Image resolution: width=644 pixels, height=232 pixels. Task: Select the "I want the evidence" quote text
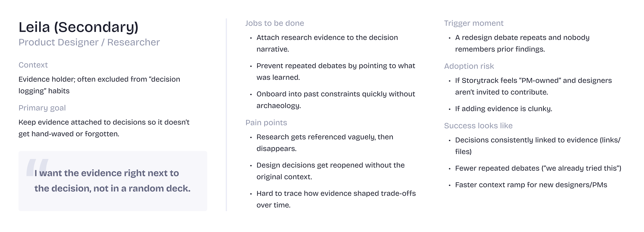click(112, 181)
